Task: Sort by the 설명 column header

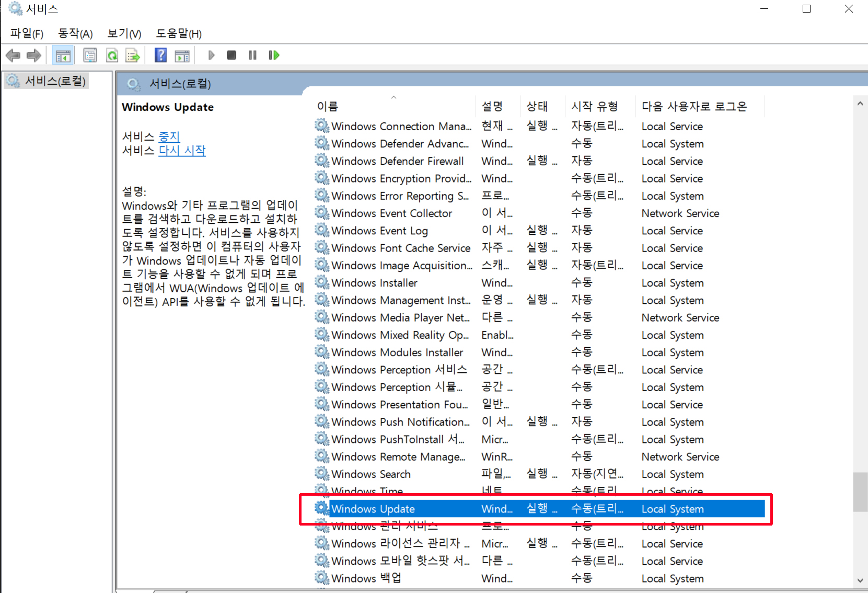Action: click(x=492, y=107)
